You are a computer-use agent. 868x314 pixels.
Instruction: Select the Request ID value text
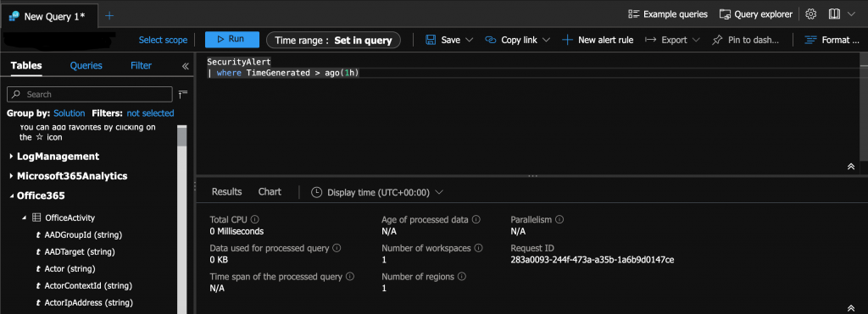click(592, 260)
